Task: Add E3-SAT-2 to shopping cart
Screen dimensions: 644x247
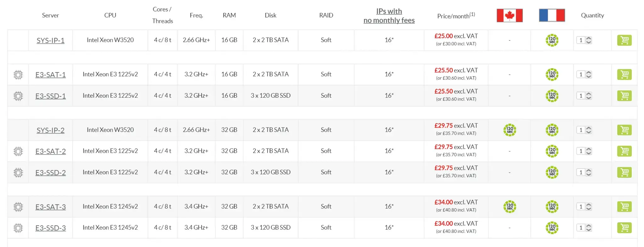Action: [x=624, y=151]
